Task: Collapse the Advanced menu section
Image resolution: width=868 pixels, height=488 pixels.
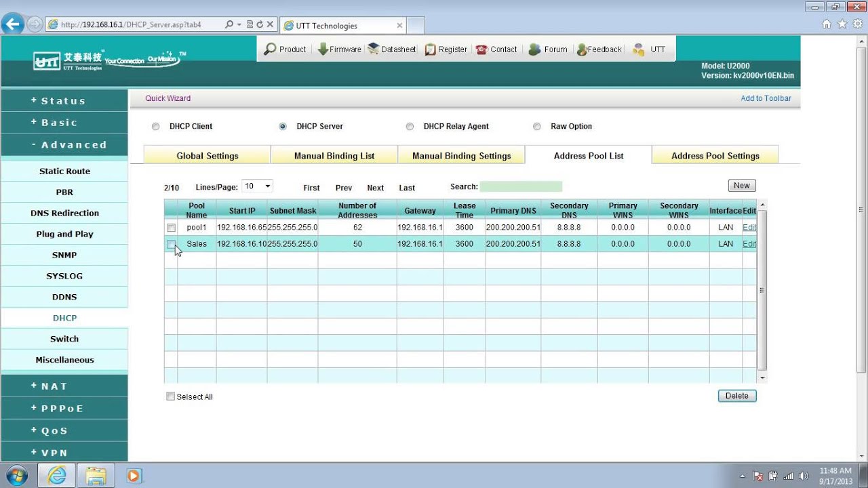Action: pos(64,145)
